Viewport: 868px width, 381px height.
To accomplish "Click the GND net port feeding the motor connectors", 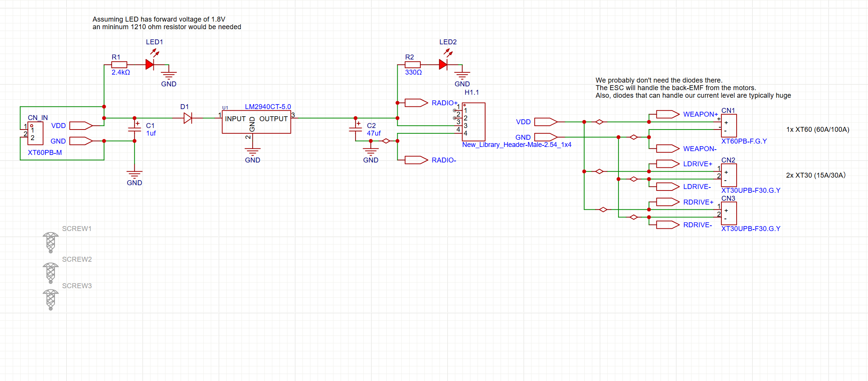I will pyautogui.click(x=546, y=137).
